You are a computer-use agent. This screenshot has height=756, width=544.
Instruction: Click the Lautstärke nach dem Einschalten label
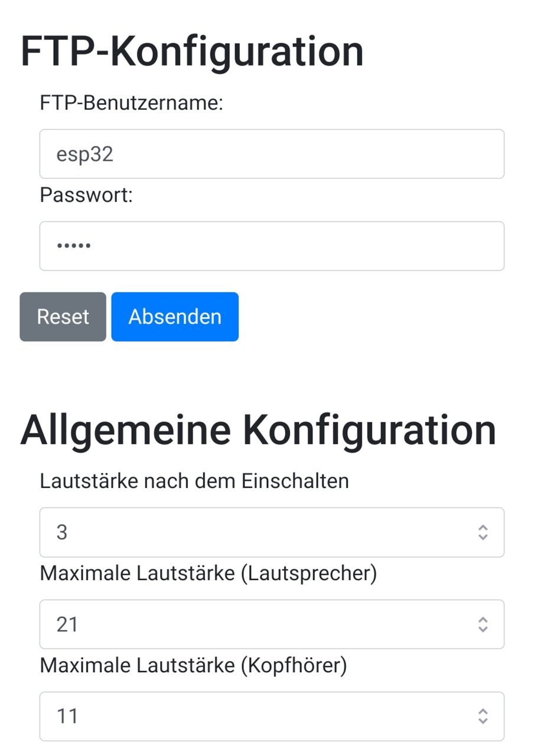[x=194, y=481]
